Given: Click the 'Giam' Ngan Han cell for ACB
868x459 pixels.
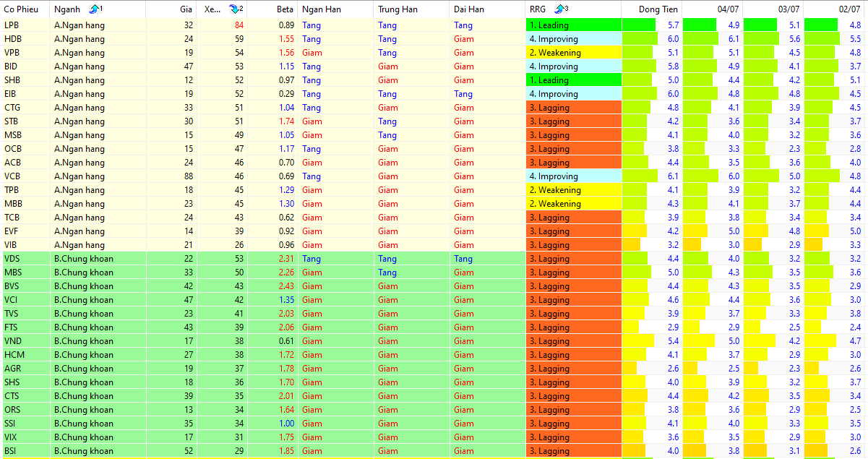Looking at the screenshot, I should coord(335,163).
